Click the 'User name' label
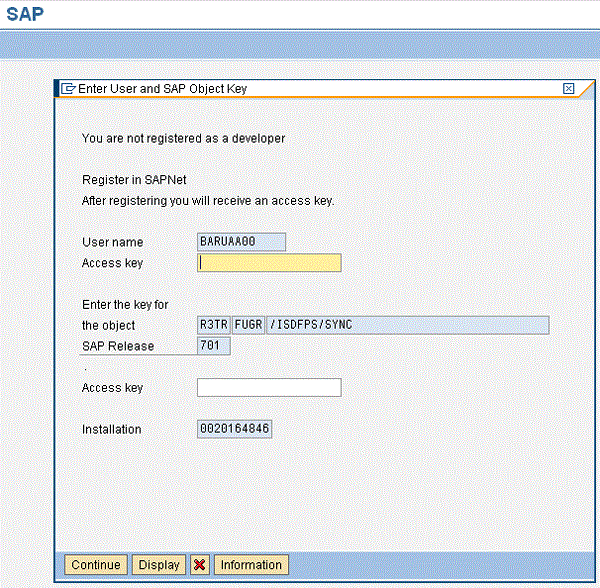 [x=112, y=242]
